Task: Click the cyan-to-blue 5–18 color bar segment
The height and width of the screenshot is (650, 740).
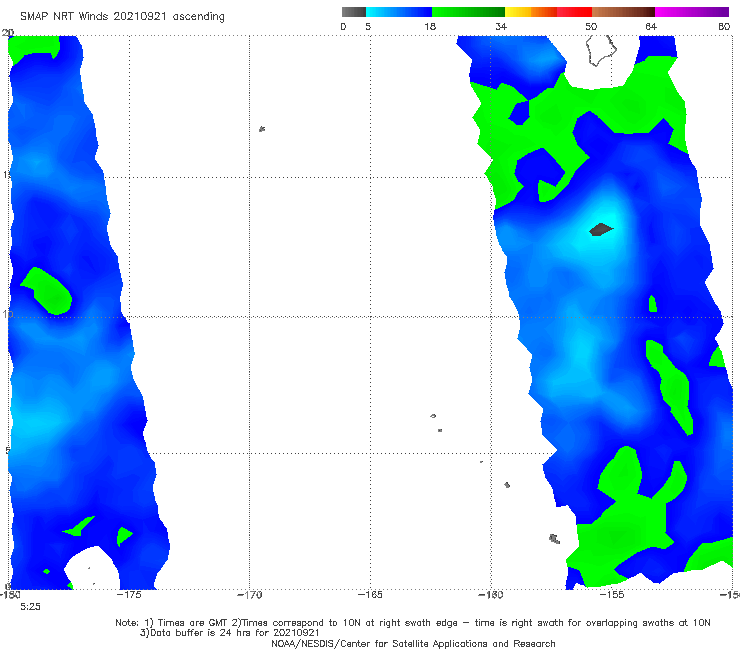Action: click(x=399, y=12)
